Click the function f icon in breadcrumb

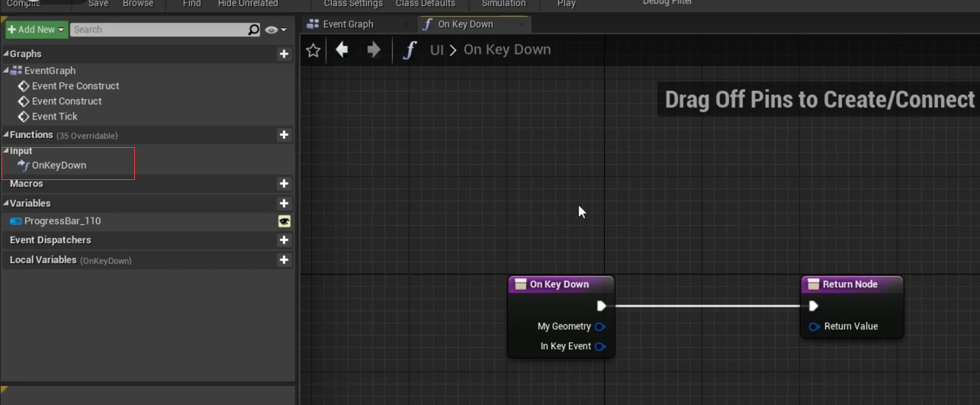pyautogui.click(x=410, y=50)
